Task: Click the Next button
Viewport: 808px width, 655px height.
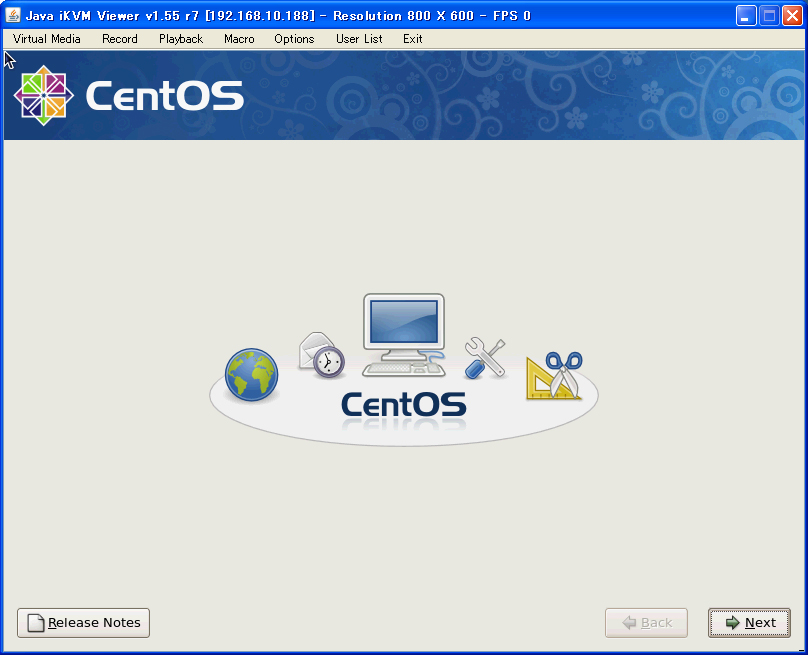Action: [749, 623]
